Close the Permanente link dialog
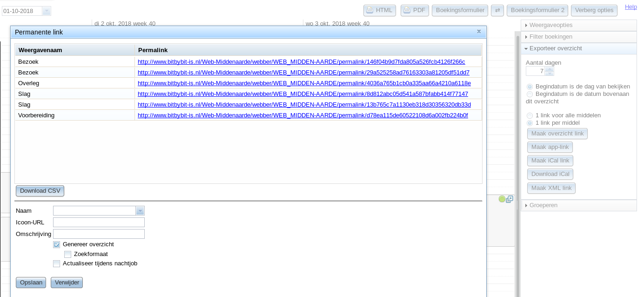This screenshot has width=644, height=297. pyautogui.click(x=479, y=32)
